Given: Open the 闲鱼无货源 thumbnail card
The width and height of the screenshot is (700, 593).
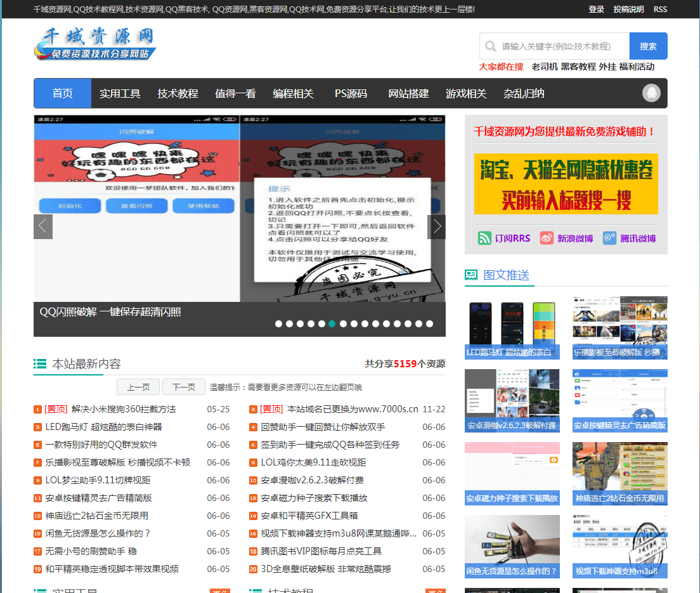Looking at the screenshot, I should 512,547.
